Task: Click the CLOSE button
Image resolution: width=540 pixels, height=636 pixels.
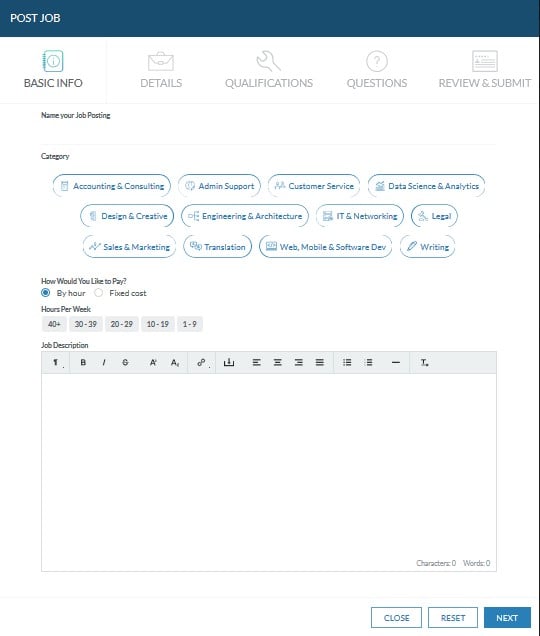Action: tap(396, 618)
